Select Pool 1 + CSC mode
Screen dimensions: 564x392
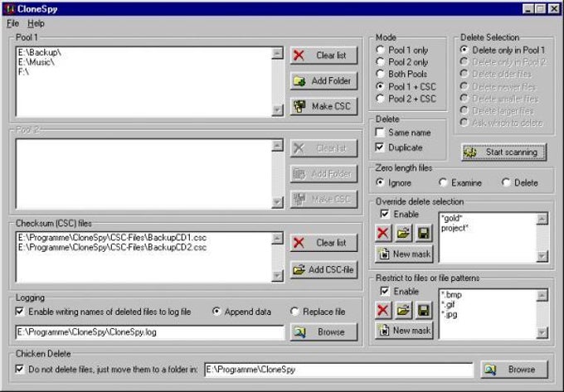(406, 86)
